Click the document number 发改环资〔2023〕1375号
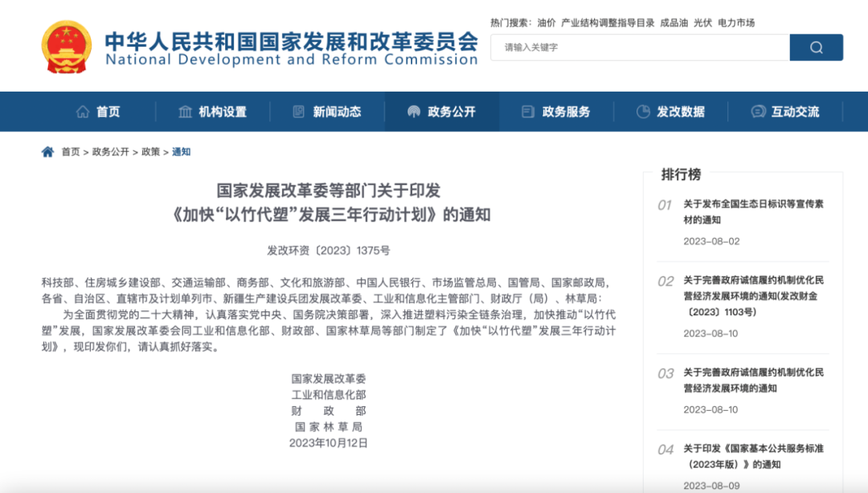Image resolution: width=868 pixels, height=493 pixels. [328, 251]
